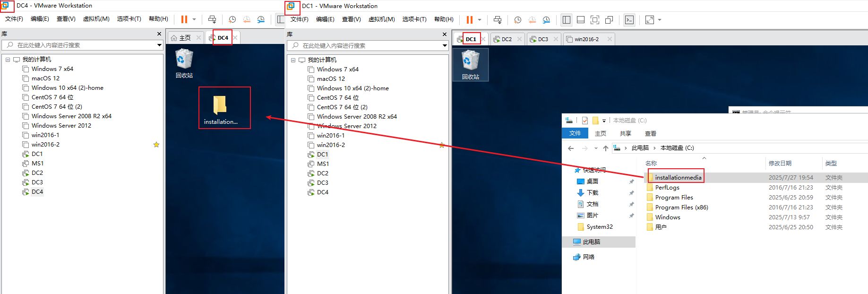The height and width of the screenshot is (294, 868).
Task: Close the library panel in DC1 window
Action: [x=445, y=35]
